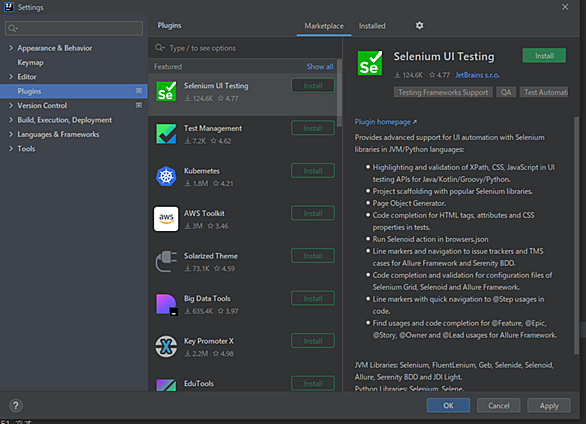Expand the Editor settings node
Image resolution: width=586 pixels, height=424 pixels.
click(10, 77)
